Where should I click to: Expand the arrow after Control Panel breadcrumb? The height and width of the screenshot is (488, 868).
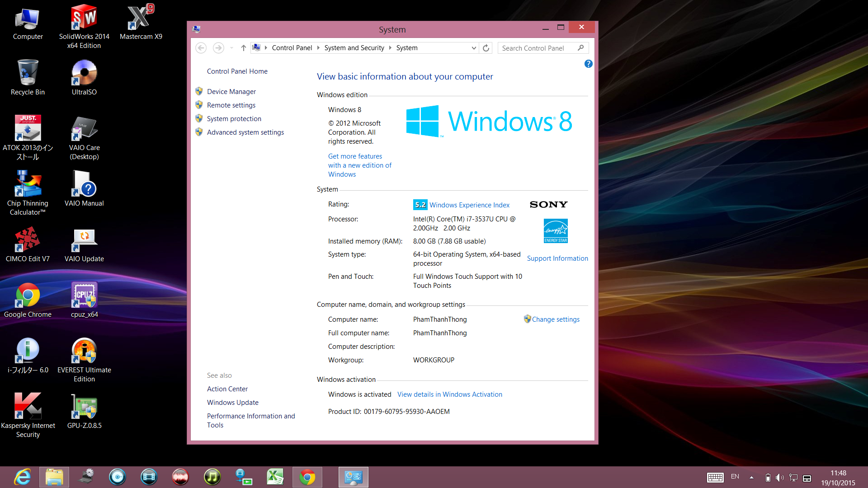[x=318, y=48]
